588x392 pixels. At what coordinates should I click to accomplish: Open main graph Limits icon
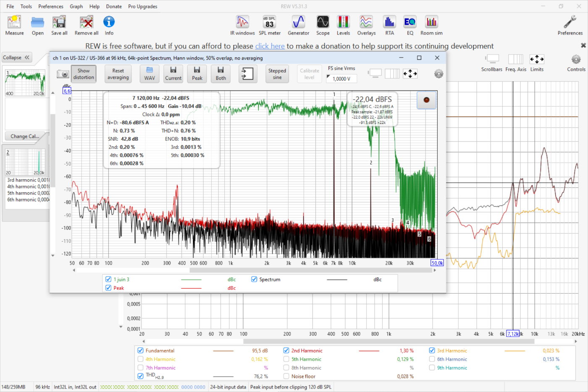click(537, 59)
